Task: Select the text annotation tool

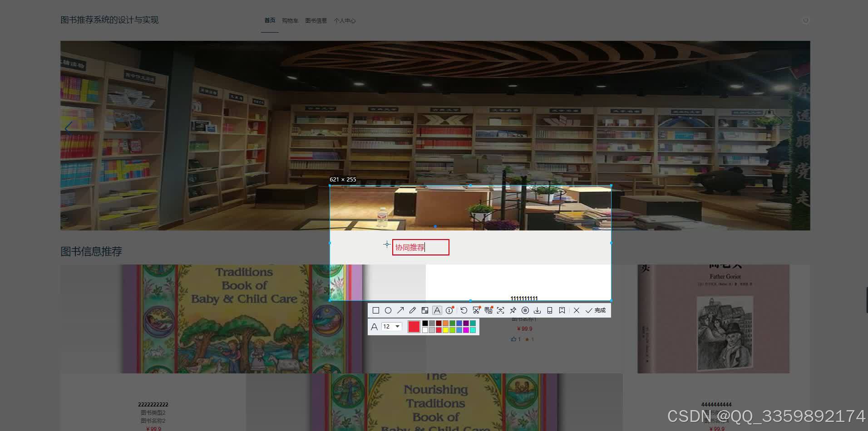Action: tap(437, 310)
